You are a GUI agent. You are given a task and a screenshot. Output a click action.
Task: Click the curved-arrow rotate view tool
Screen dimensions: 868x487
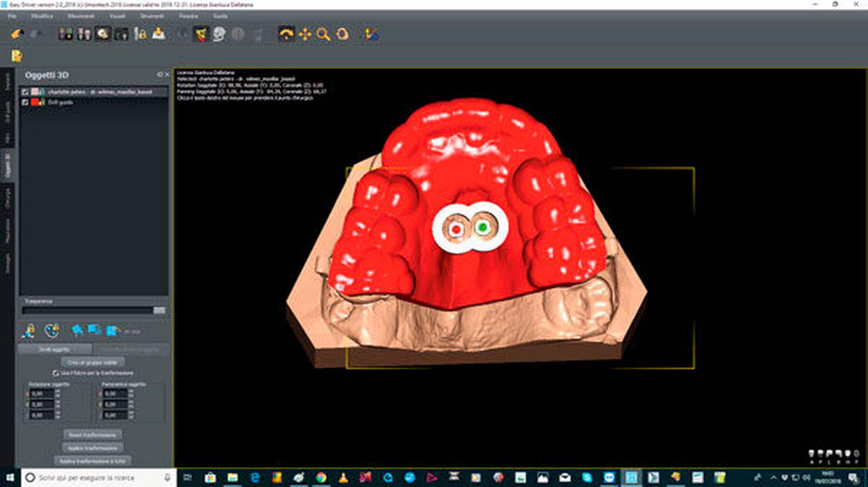(286, 34)
